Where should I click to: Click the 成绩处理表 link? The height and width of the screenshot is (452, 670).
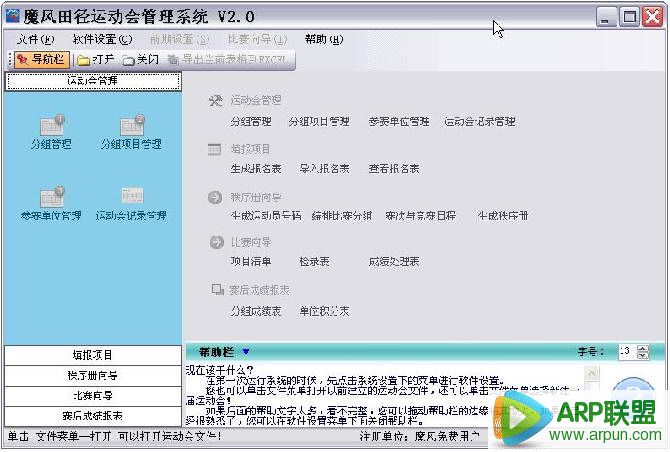[394, 261]
